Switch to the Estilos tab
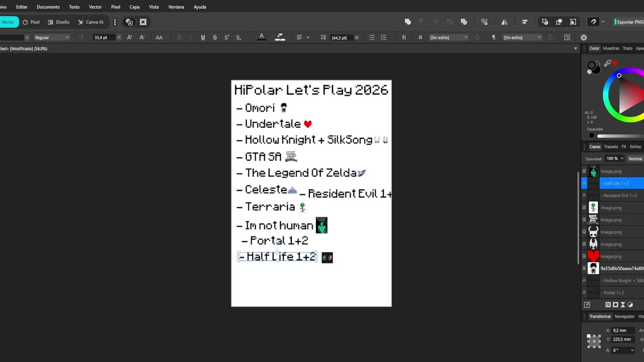Image resolution: width=644 pixels, height=362 pixels. click(x=635, y=147)
